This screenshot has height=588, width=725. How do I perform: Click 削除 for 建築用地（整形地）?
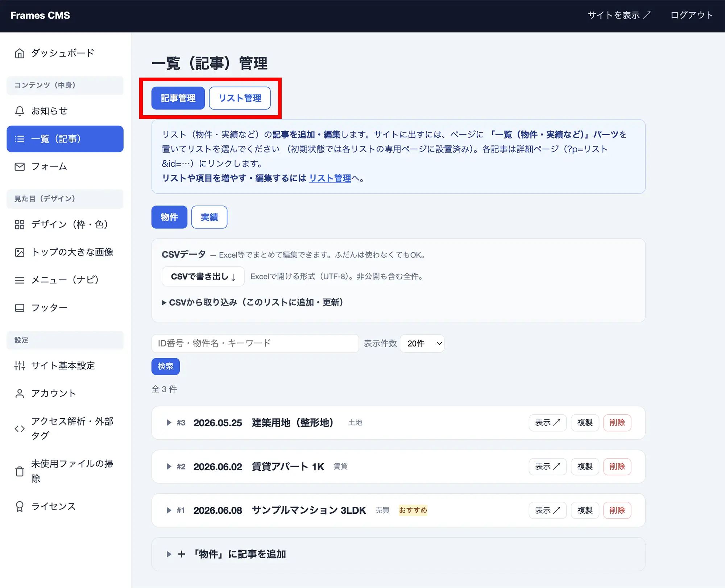[x=617, y=423]
